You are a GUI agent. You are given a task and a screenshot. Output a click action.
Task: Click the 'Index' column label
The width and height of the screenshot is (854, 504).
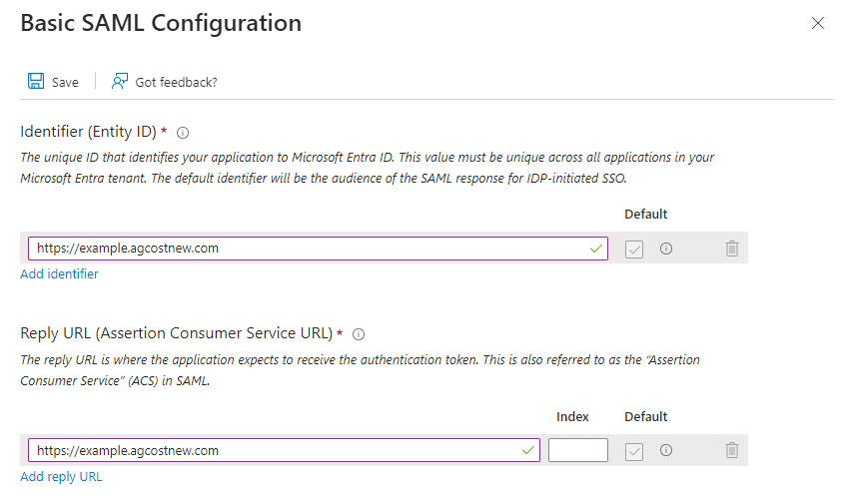coord(572,417)
